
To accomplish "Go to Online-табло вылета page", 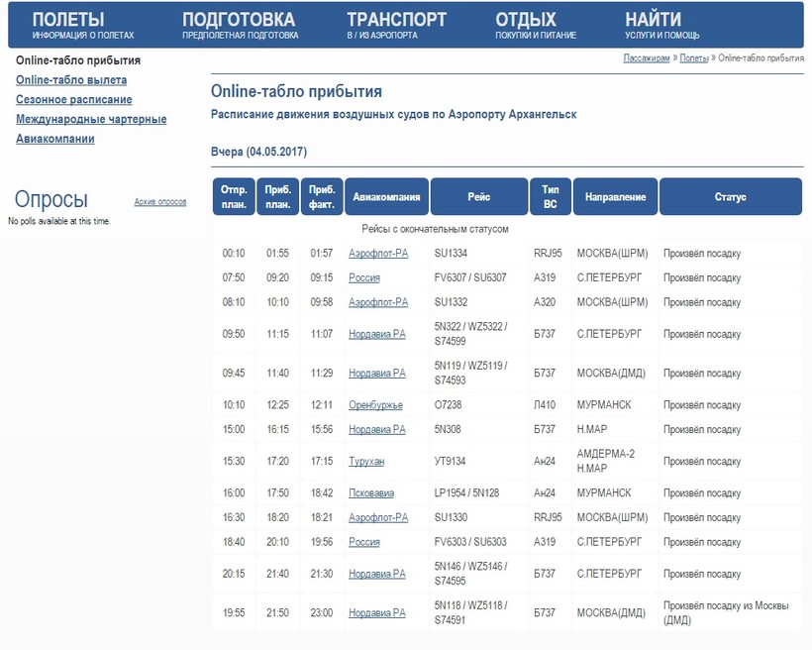I will (x=71, y=80).
